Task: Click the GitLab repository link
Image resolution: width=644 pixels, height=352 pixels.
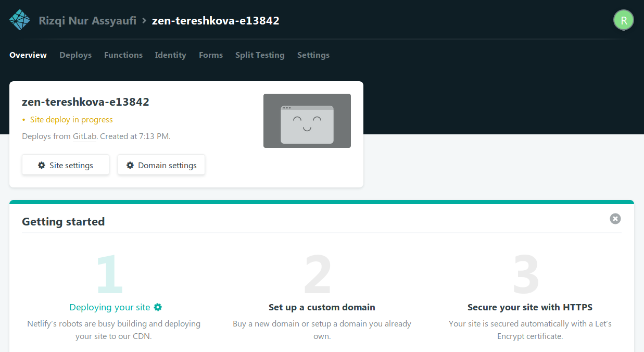Action: click(x=85, y=136)
